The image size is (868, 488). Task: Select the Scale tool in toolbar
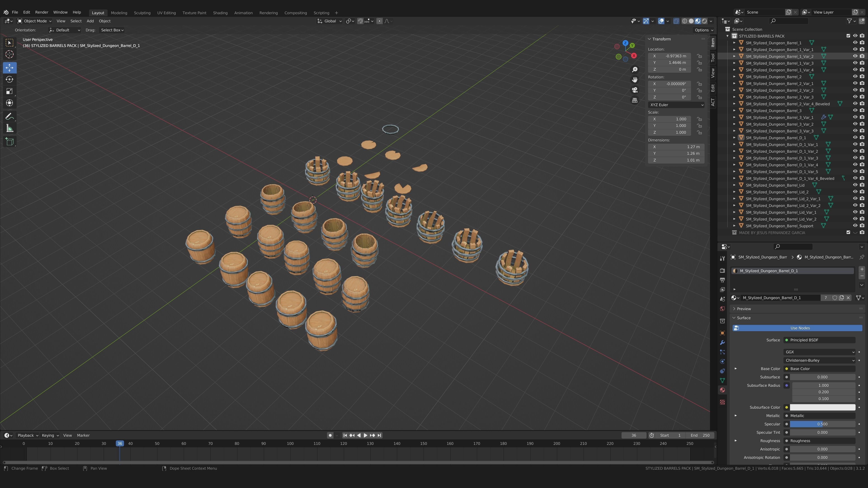pyautogui.click(x=9, y=91)
